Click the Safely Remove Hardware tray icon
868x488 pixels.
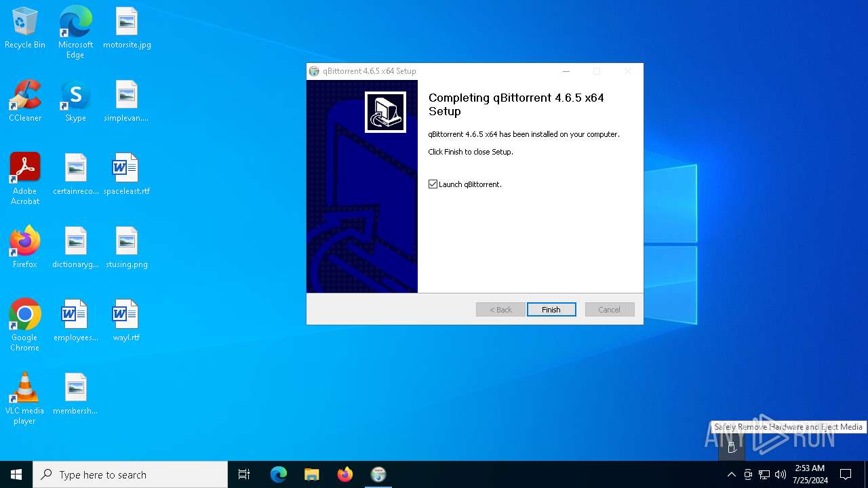pos(732,447)
